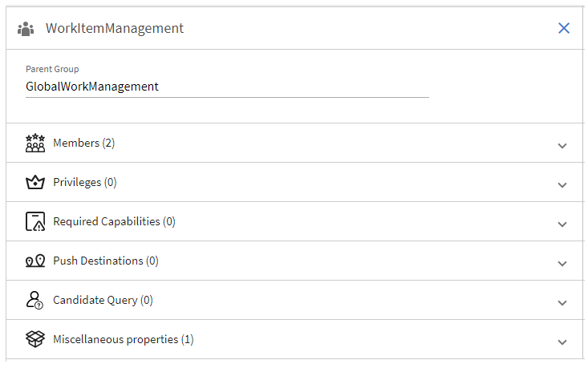
Task: Select the Required Capabilities (0) label
Action: click(x=114, y=222)
